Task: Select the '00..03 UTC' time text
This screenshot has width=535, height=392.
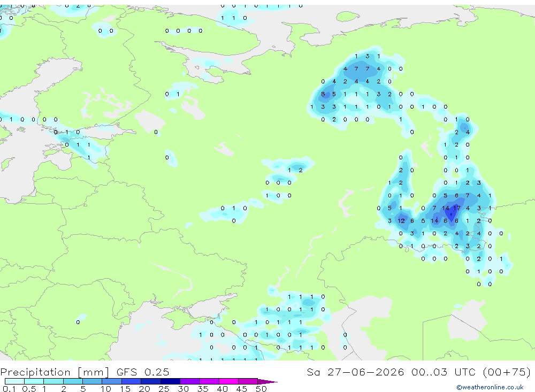Action: pos(443,372)
